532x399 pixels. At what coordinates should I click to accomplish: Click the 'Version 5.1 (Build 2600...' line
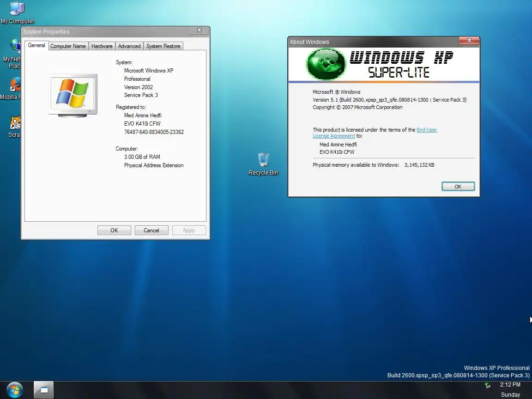click(389, 100)
